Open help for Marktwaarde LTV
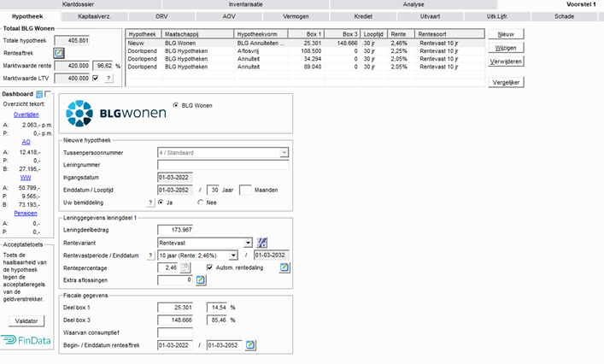Screen dimensions: 604x364 click(x=108, y=79)
